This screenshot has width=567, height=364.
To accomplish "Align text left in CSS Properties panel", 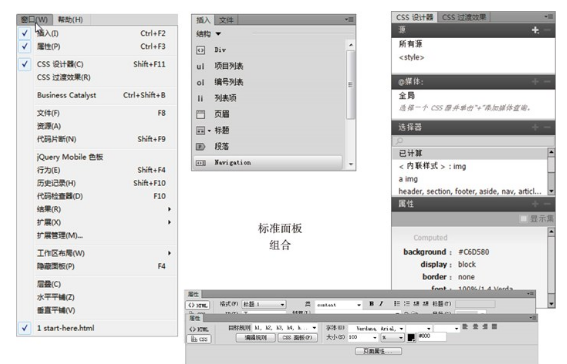I will tap(465, 326).
